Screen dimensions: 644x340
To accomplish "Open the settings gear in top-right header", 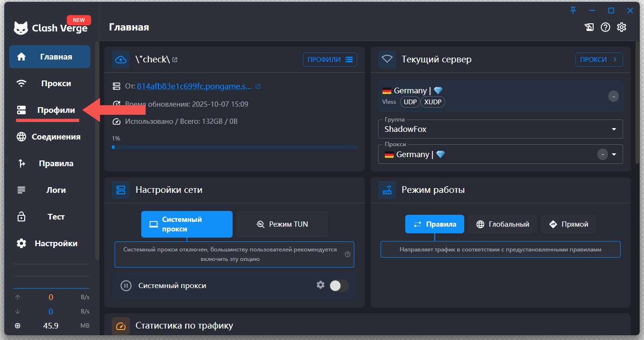I will click(622, 27).
